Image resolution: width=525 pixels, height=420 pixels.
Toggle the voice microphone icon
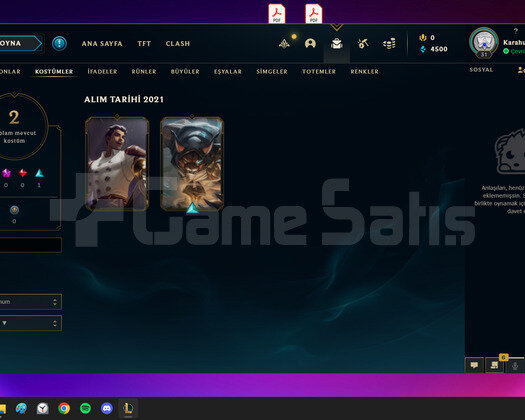coord(515,366)
